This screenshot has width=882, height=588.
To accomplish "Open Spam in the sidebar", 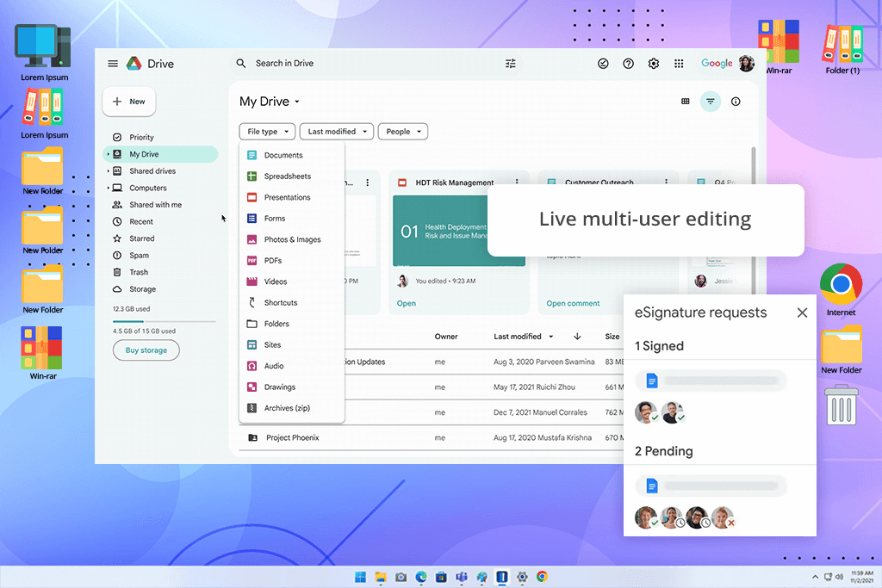I will pyautogui.click(x=139, y=255).
